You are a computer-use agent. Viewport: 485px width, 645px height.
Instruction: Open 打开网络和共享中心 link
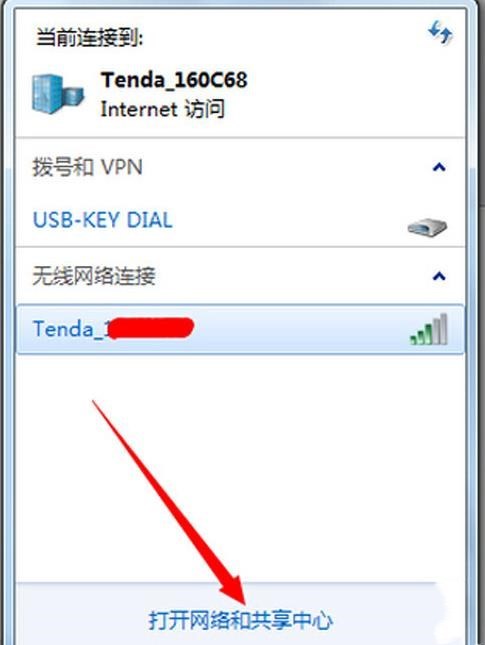[x=241, y=620]
